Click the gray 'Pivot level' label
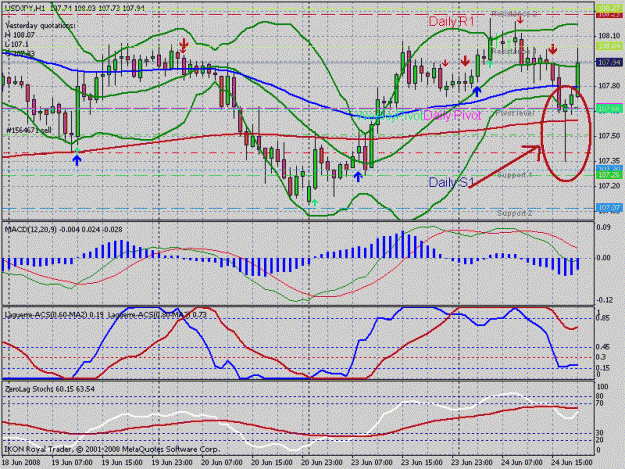Viewport: 625px width, 469px height. (515, 113)
